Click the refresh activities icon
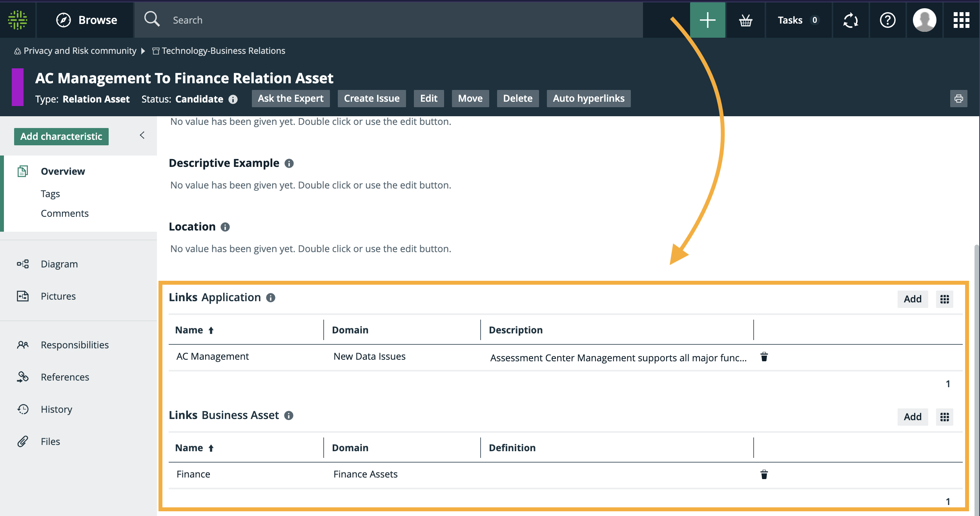980x516 pixels. 851,20
